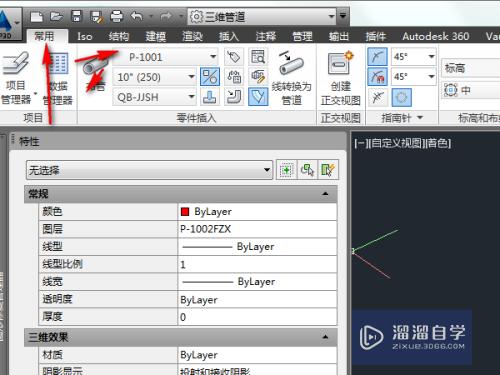Go to the 渲染 ribbon tab
Screen dimensions: 500x375
click(x=192, y=36)
